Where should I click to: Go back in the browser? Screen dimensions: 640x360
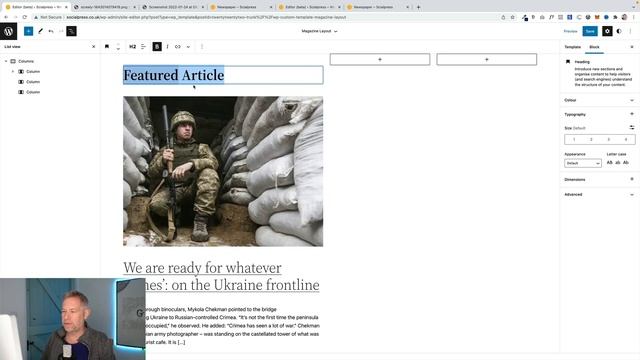[6, 17]
